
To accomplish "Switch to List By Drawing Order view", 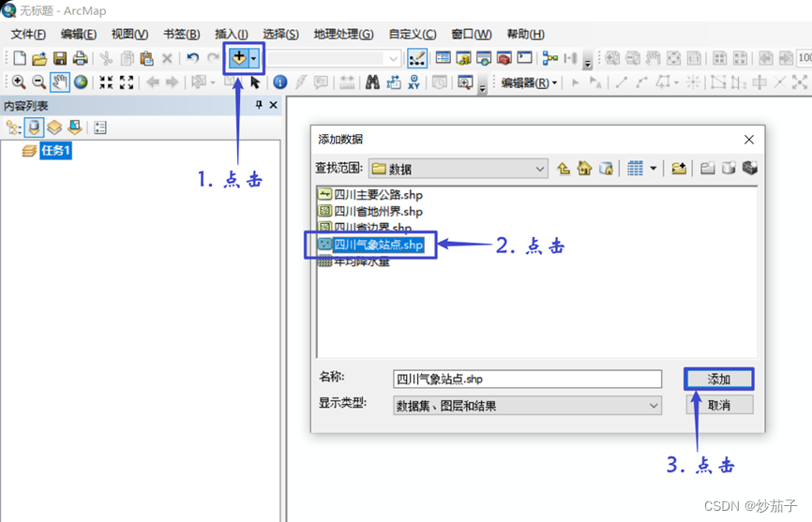I will tap(13, 127).
